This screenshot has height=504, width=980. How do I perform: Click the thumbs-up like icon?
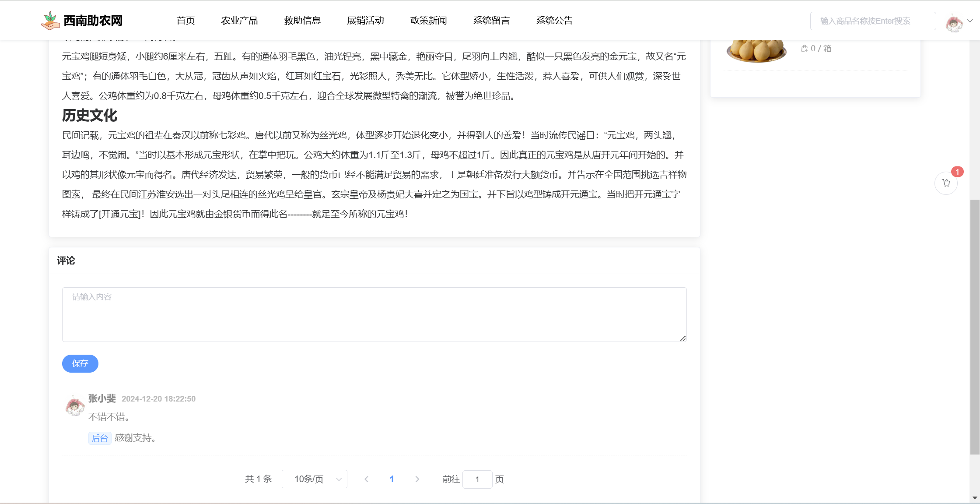coord(804,49)
